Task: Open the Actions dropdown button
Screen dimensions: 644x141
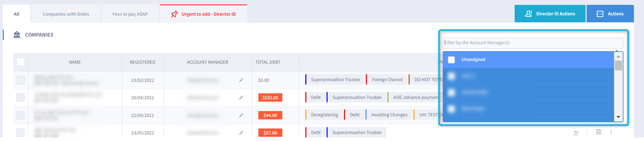Action: point(610,14)
